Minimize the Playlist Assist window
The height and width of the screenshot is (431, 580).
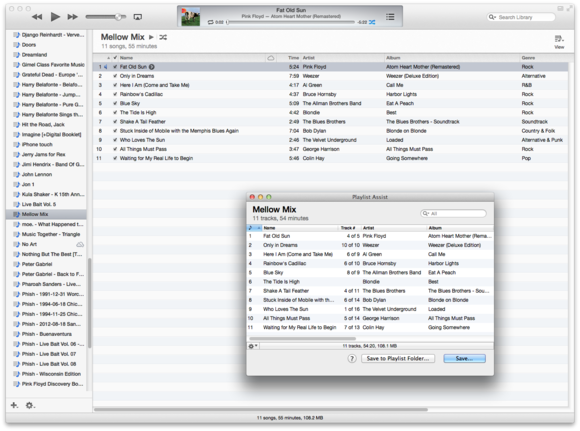click(x=260, y=197)
